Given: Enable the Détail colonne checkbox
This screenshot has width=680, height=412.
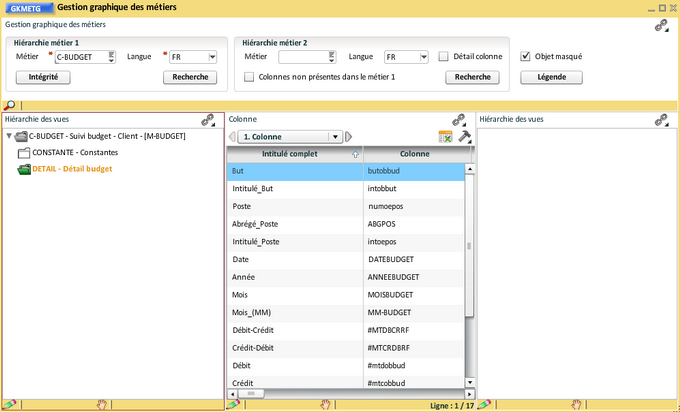Looking at the screenshot, I should point(444,57).
